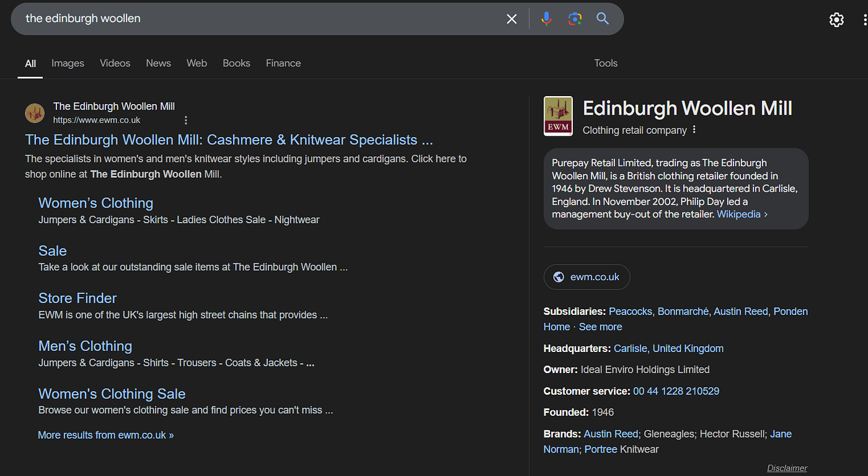The height and width of the screenshot is (476, 868).
Task: Open the settings gear icon
Action: pyautogui.click(x=836, y=20)
